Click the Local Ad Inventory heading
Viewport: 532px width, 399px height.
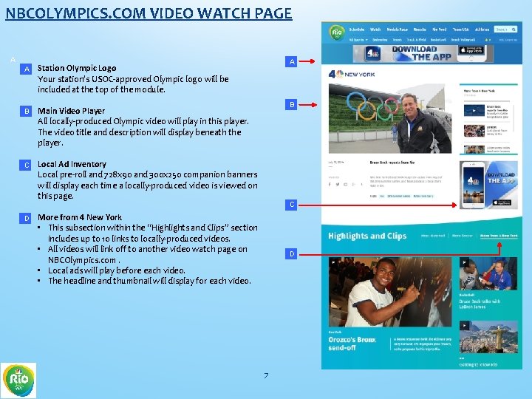[x=72, y=164]
